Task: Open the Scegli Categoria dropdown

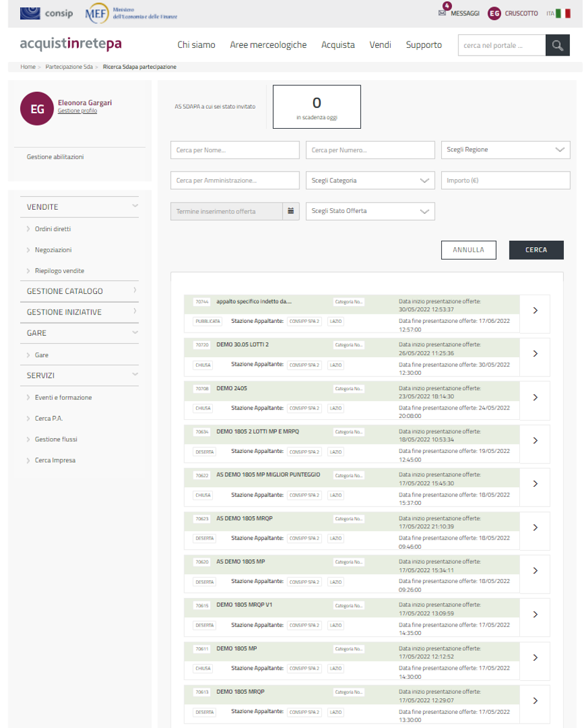Action: click(370, 181)
